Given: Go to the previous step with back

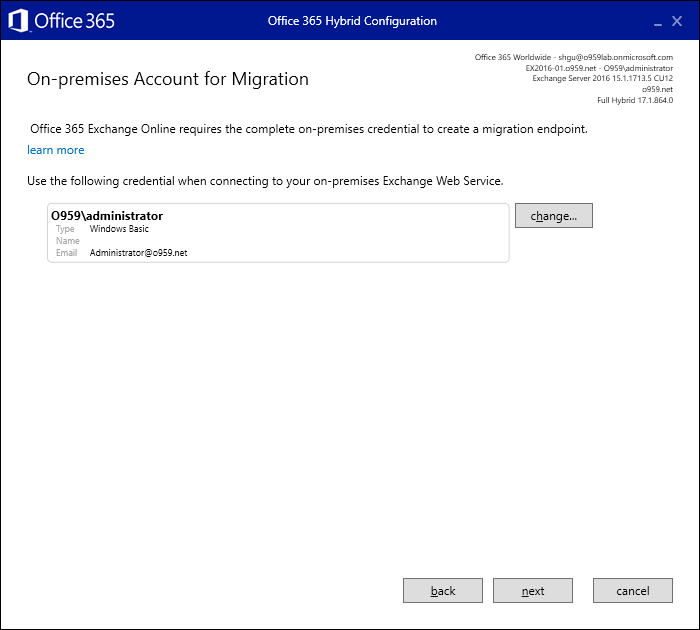Looking at the screenshot, I should pos(442,590).
